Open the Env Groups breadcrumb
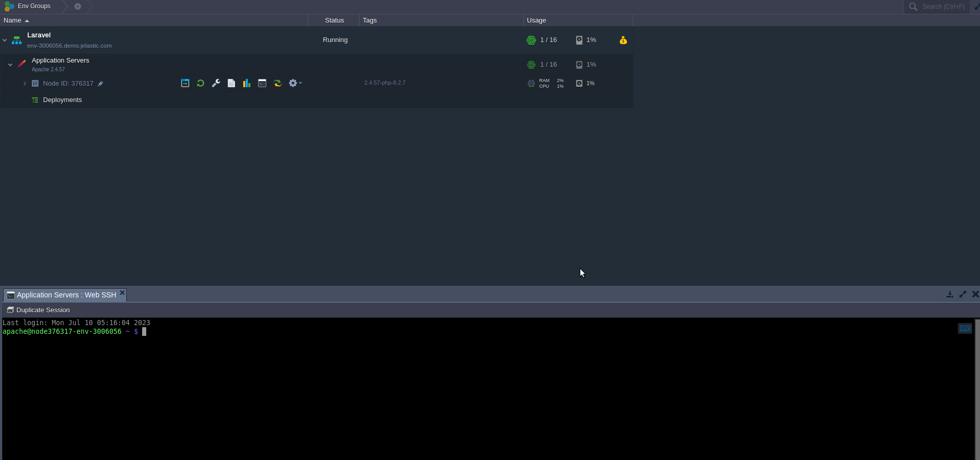The width and height of the screenshot is (980, 460). click(x=34, y=6)
